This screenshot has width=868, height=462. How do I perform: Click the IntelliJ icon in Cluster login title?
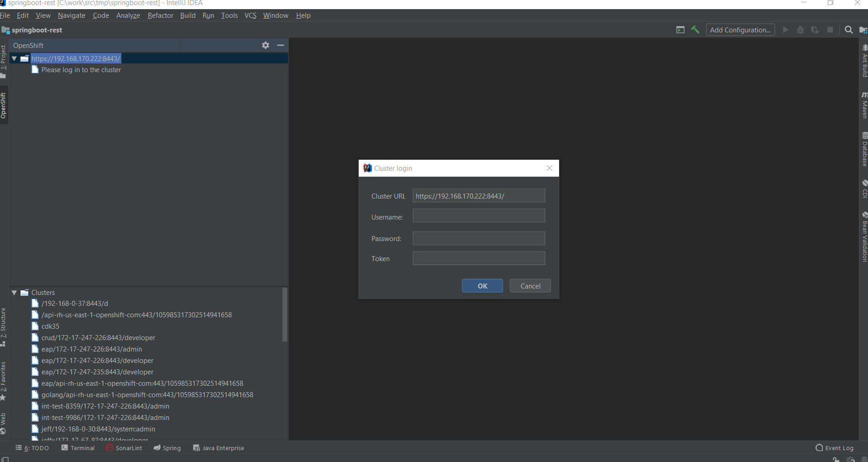(x=367, y=168)
